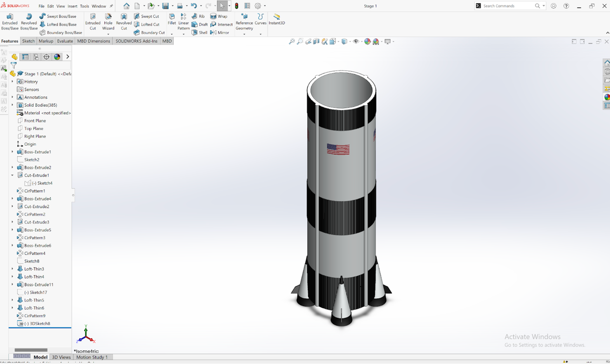Open the DimXpertManager tab icon

pos(46,57)
